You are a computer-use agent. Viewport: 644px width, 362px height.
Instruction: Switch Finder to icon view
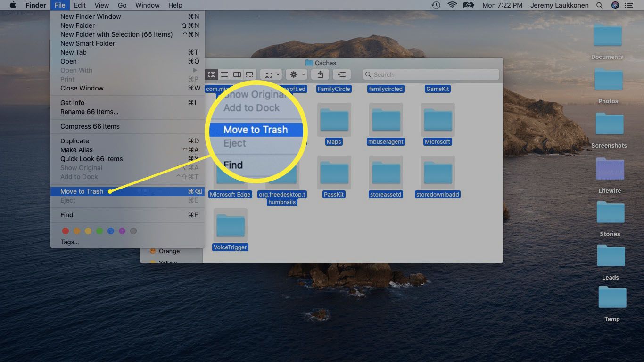coord(212,74)
